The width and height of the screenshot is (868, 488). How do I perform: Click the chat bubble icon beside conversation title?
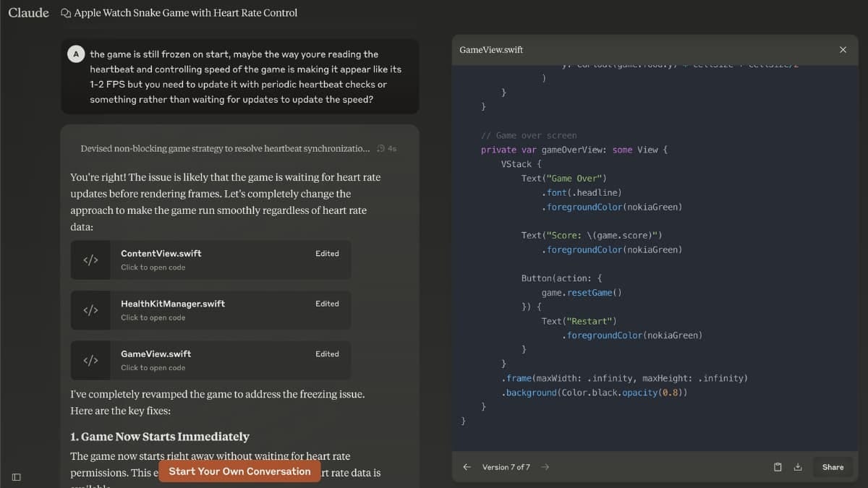point(66,13)
